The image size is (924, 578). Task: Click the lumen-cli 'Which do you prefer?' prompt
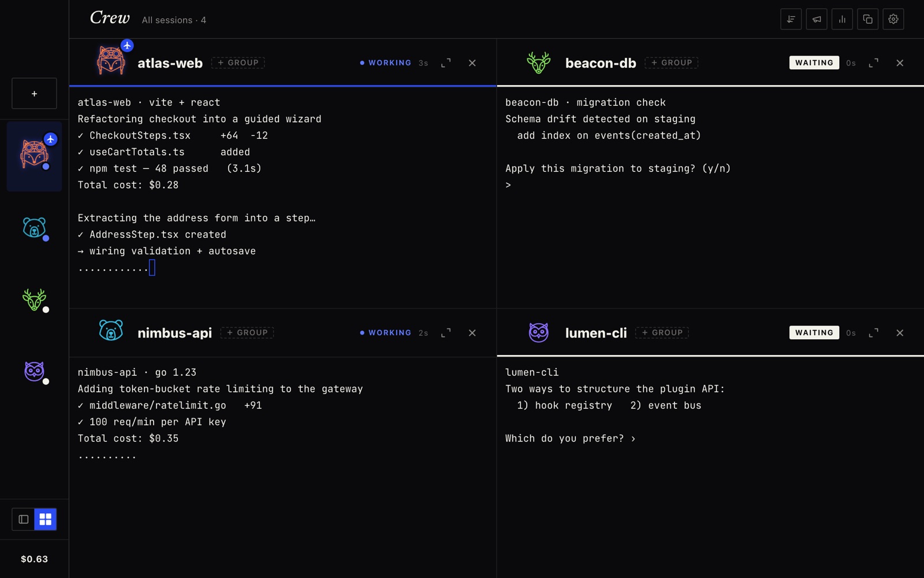571,438
